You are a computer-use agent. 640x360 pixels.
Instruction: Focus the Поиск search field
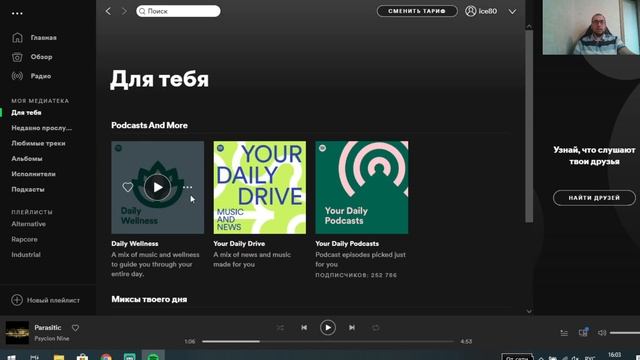click(178, 11)
